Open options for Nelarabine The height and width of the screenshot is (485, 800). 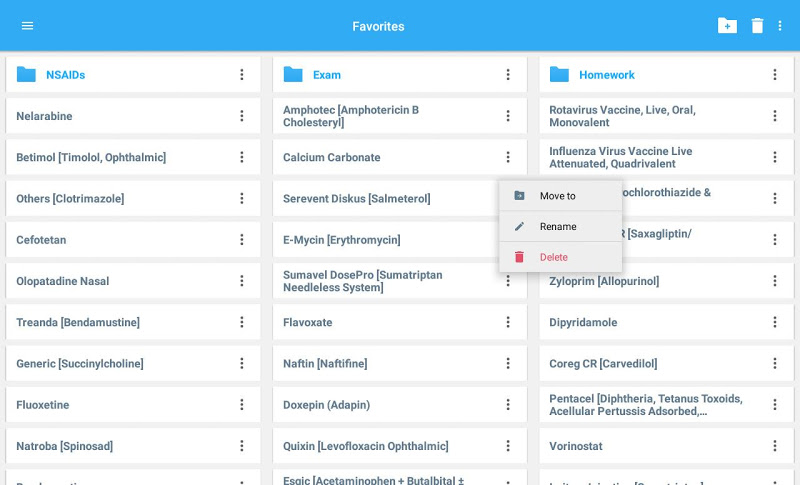tap(242, 116)
